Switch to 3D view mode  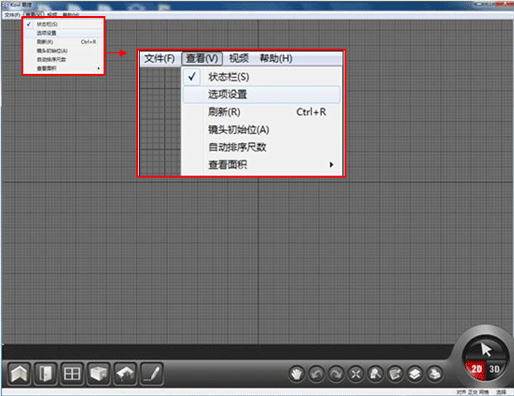tap(495, 369)
